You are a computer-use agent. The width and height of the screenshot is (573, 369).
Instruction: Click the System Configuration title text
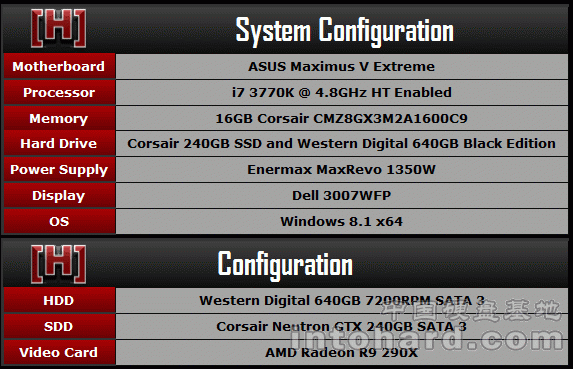click(345, 31)
